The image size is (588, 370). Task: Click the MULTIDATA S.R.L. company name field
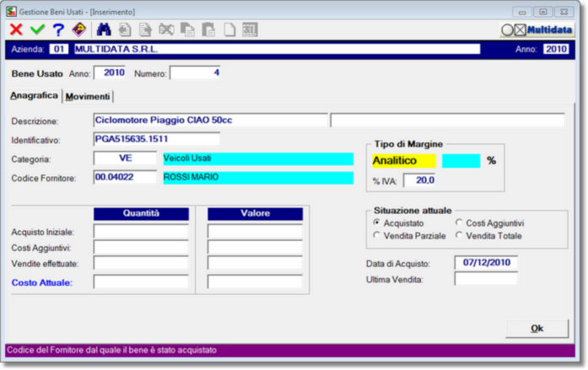click(277, 49)
